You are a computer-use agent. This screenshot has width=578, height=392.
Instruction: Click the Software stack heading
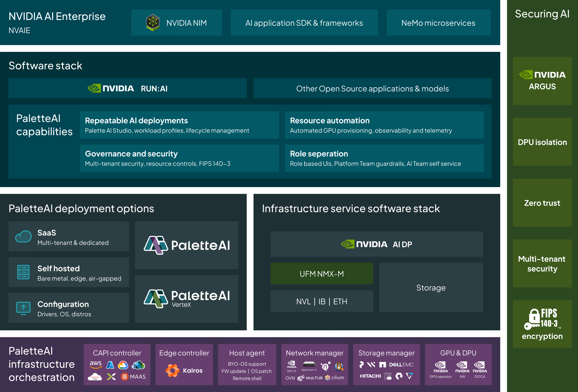click(x=45, y=66)
